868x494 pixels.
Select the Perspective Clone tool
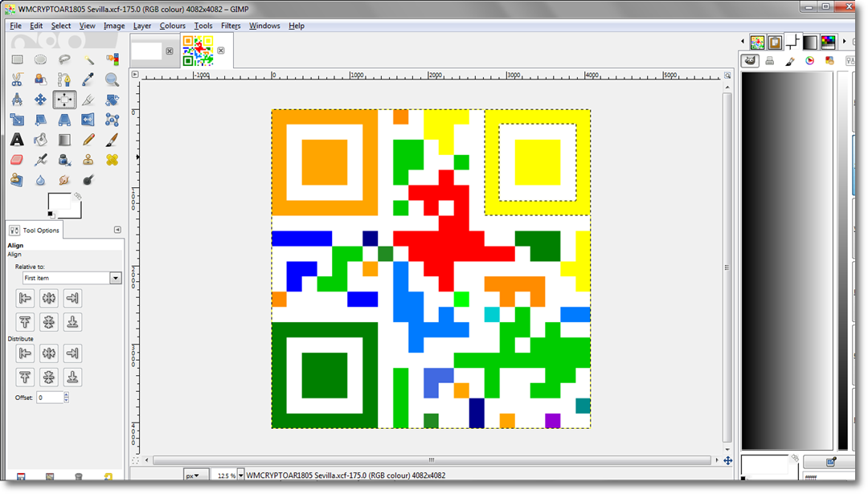pyautogui.click(x=17, y=180)
